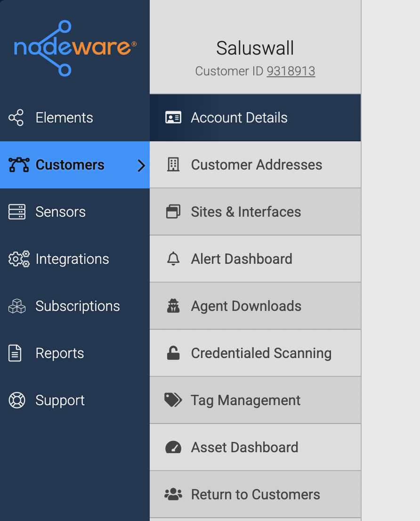
Task: Go to Sensors page
Action: click(x=75, y=212)
